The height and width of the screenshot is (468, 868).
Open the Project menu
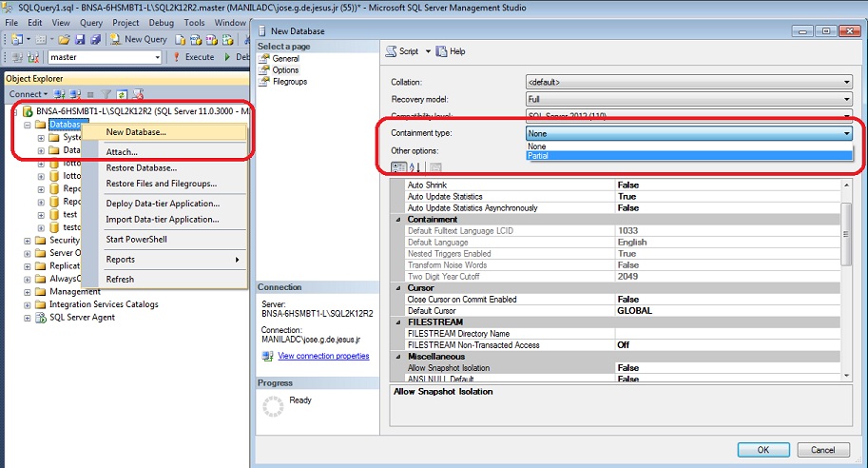pos(125,23)
